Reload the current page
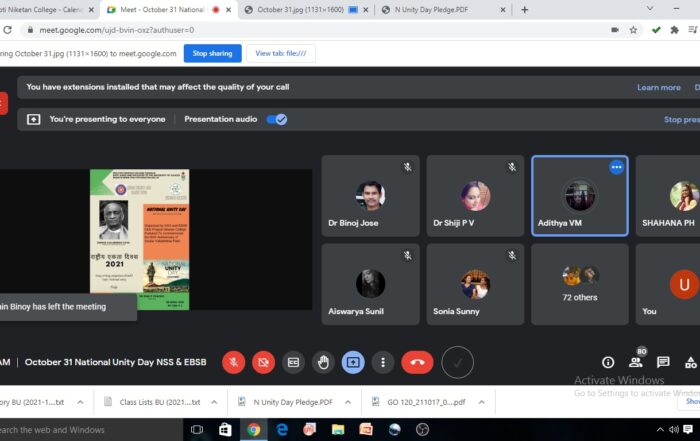The height and width of the screenshot is (441, 700). [x=7, y=30]
